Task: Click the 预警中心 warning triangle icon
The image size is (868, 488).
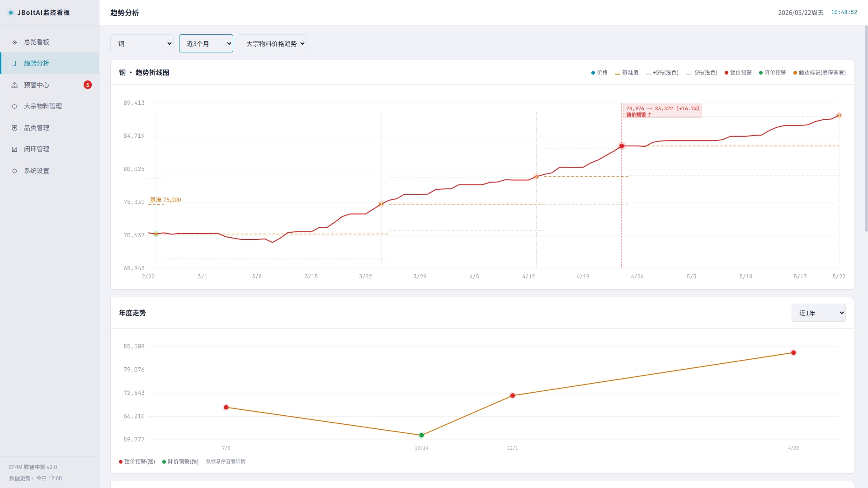Action: point(14,85)
